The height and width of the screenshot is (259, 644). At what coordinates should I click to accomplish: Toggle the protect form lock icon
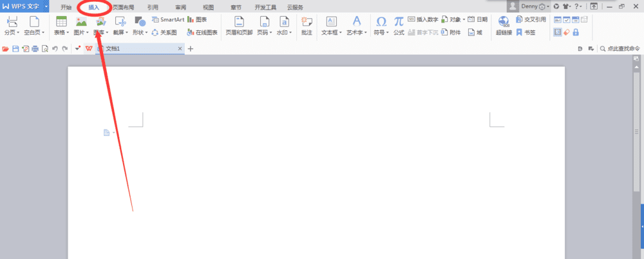tap(576, 32)
